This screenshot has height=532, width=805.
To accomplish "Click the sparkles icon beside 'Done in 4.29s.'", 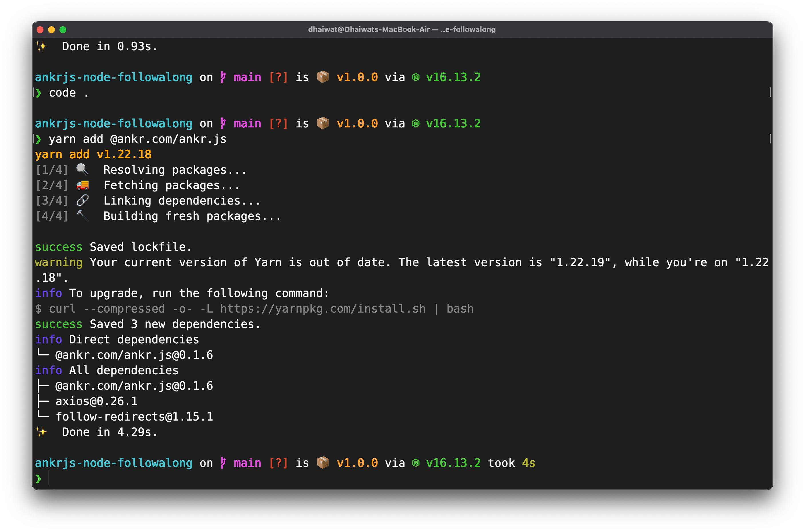I will click(x=41, y=432).
